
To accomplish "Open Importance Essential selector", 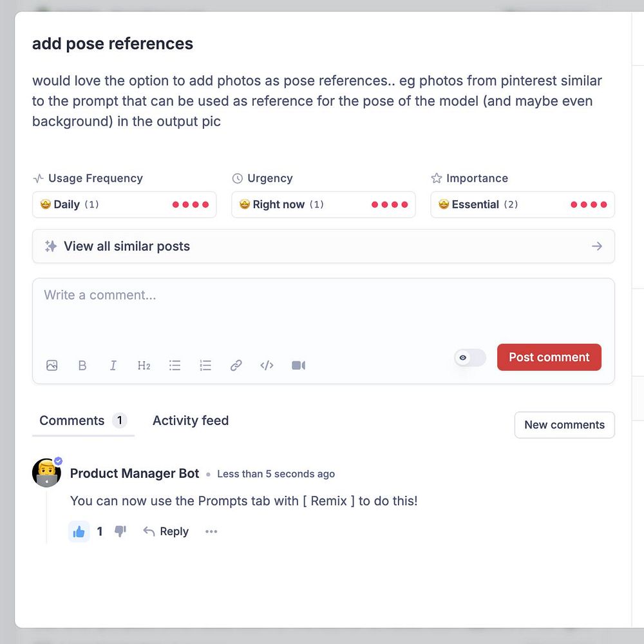I will [522, 205].
